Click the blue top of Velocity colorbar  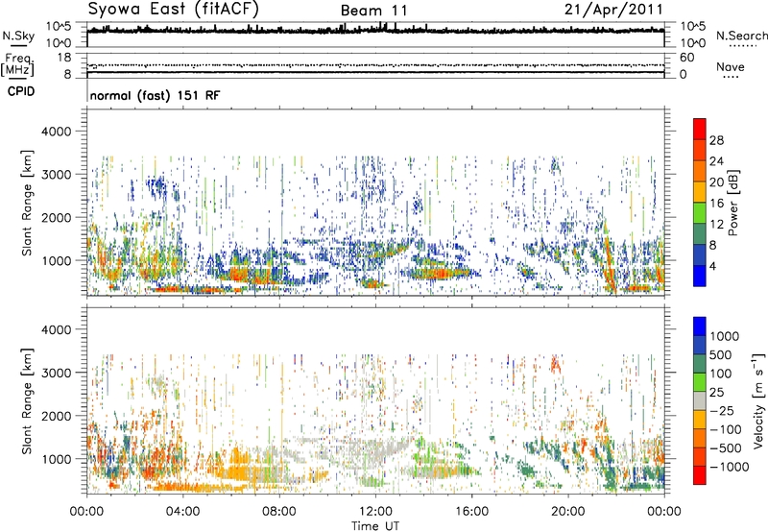(700, 326)
